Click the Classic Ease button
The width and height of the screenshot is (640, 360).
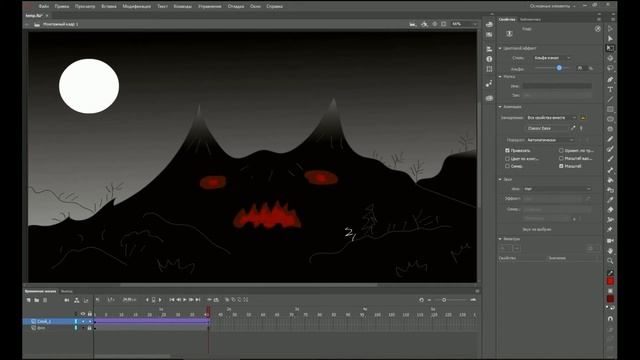tap(547, 128)
